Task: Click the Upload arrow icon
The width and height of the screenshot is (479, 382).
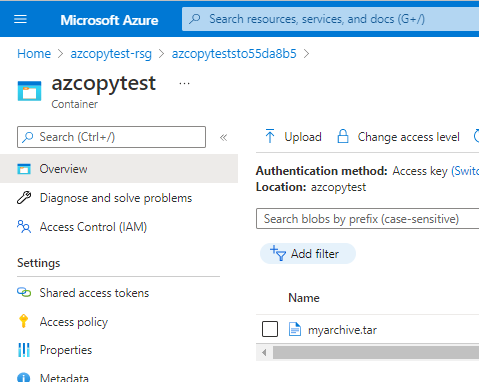Action: 270,136
